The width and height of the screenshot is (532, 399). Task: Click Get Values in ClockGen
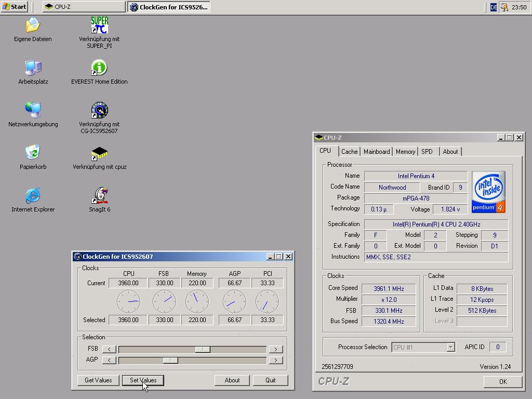pyautogui.click(x=98, y=380)
